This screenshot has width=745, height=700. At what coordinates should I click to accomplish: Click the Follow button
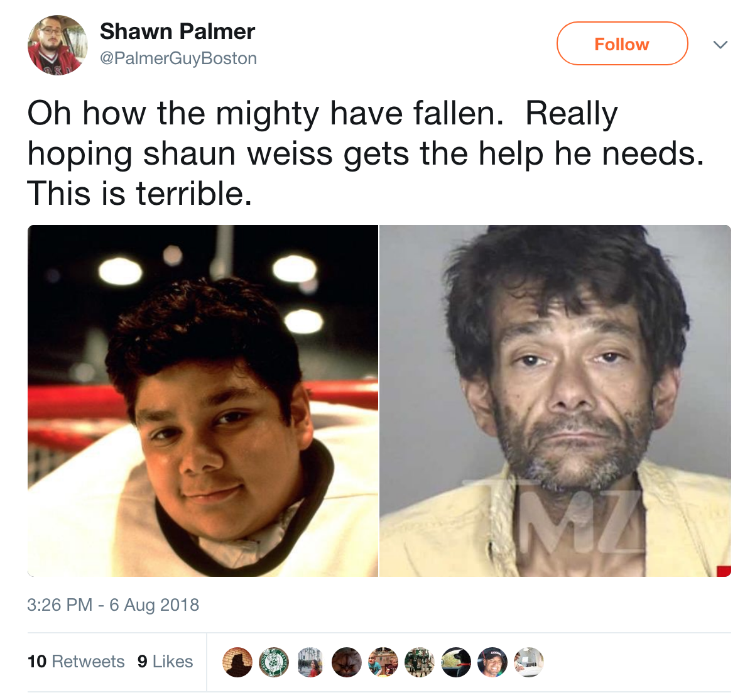click(x=622, y=44)
